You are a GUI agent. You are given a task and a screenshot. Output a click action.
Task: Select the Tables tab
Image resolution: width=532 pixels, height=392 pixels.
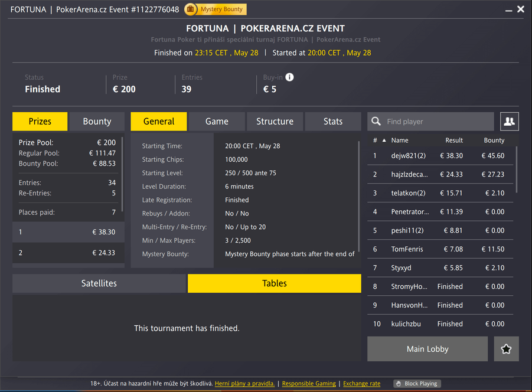(x=275, y=283)
